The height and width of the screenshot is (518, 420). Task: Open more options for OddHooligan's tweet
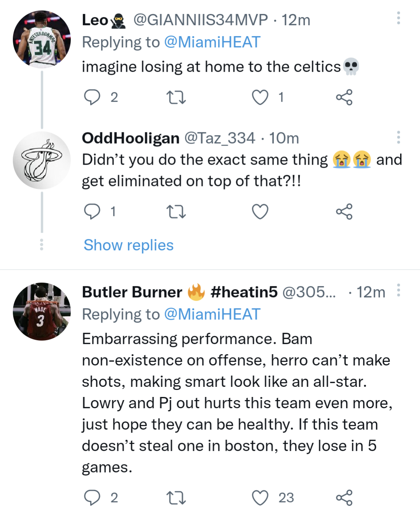398,137
